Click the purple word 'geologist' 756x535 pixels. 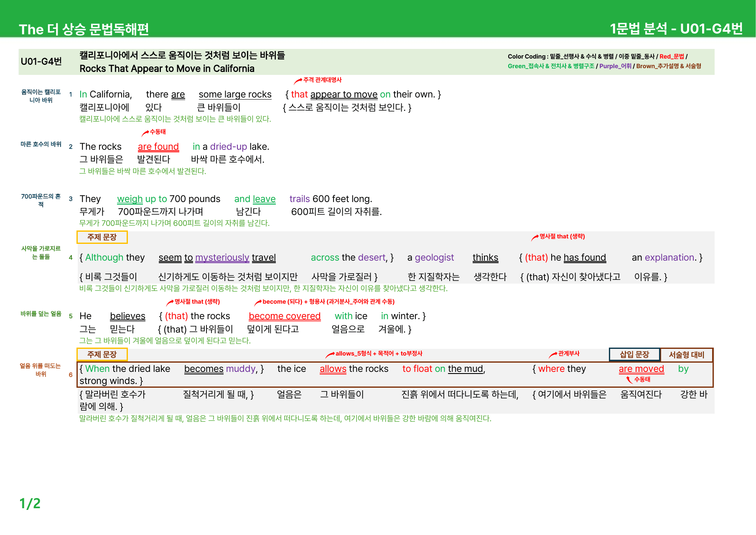tap(434, 258)
